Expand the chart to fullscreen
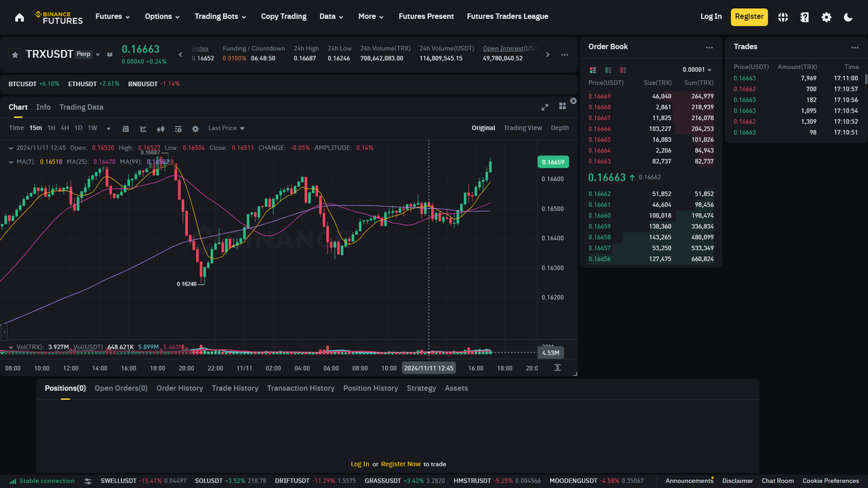 click(x=545, y=107)
